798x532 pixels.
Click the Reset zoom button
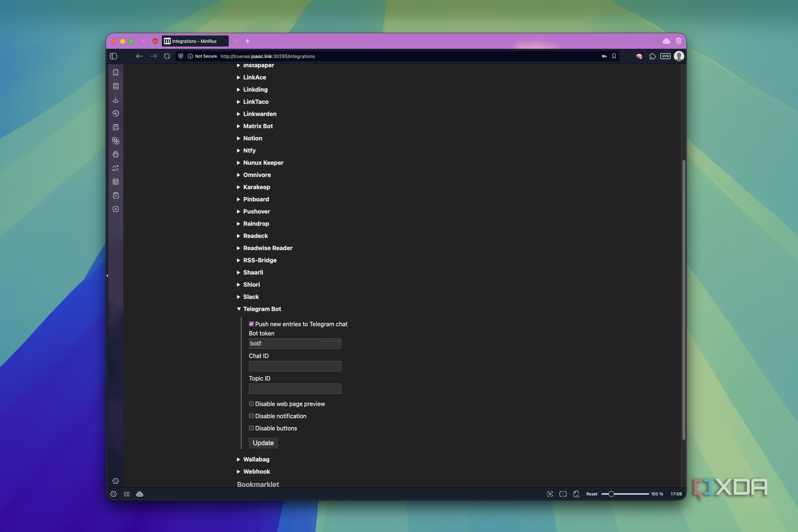(x=591, y=494)
